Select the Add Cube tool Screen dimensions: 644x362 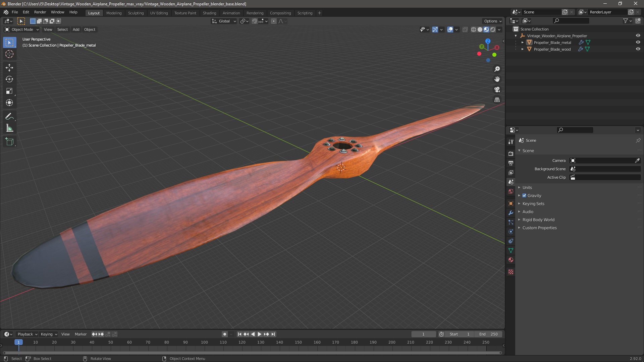pyautogui.click(x=9, y=142)
